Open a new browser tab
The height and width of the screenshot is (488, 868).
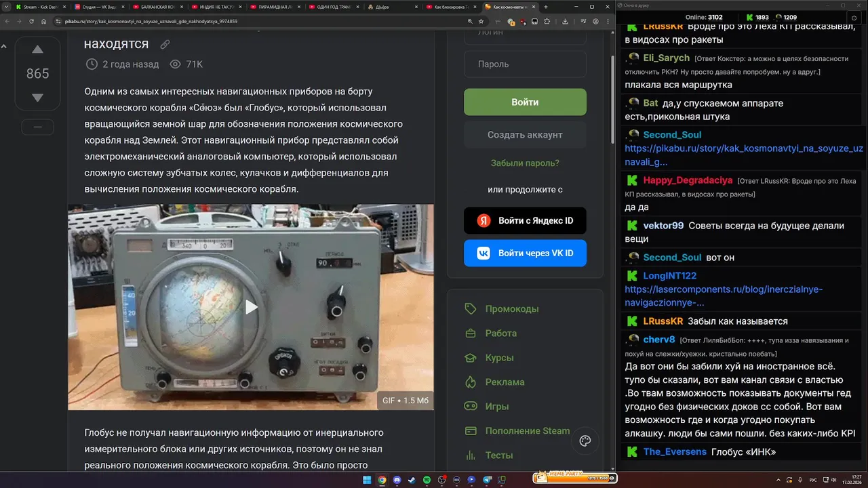pos(546,7)
